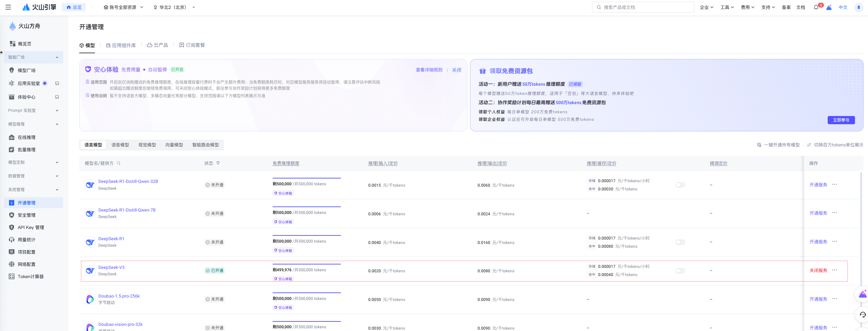Click 关闭服务 for DeepSeek-V3
Image resolution: width=868 pixels, height=331 pixels.
pyautogui.click(x=818, y=270)
